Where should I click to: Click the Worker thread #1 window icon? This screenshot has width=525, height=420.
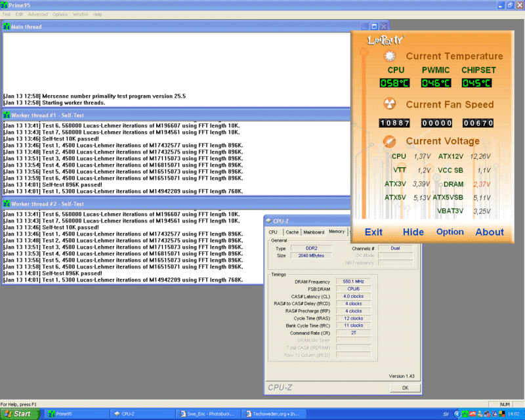click(x=7, y=115)
